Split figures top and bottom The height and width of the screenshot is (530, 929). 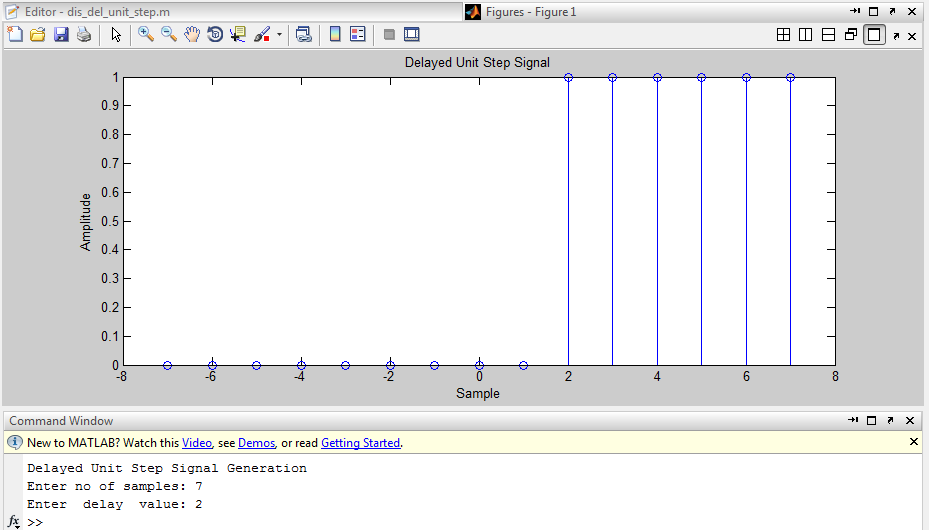[x=828, y=35]
